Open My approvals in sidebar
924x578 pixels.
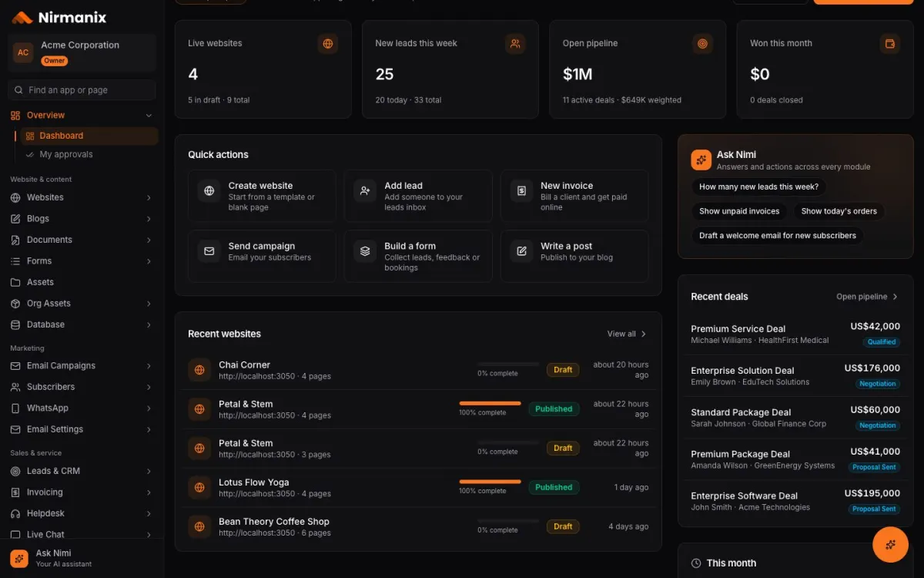coord(89,155)
